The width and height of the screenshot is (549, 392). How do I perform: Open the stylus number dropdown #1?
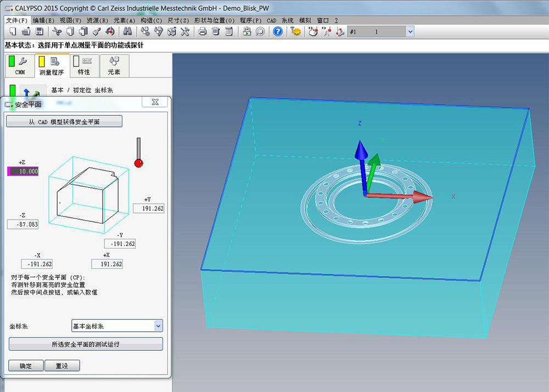click(410, 32)
